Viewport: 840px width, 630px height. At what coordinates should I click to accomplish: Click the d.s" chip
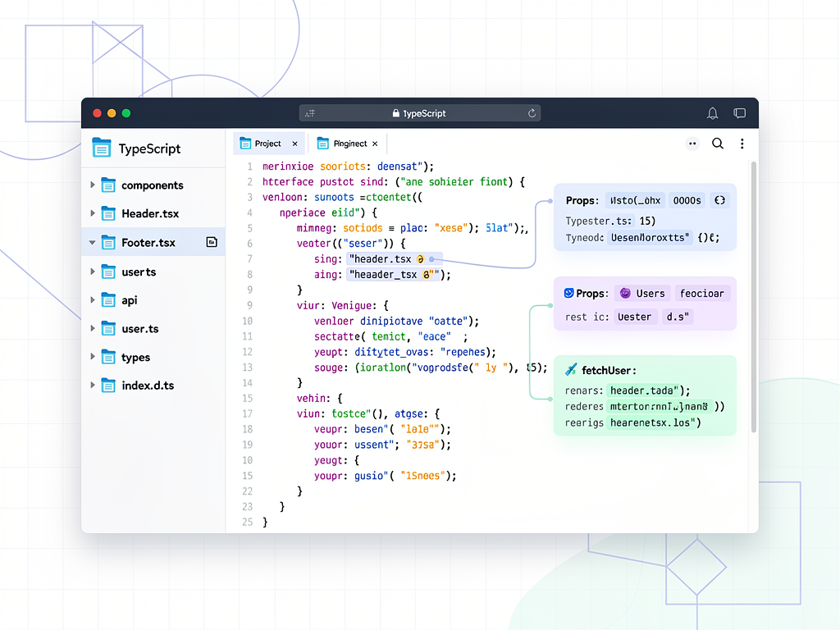(x=678, y=317)
